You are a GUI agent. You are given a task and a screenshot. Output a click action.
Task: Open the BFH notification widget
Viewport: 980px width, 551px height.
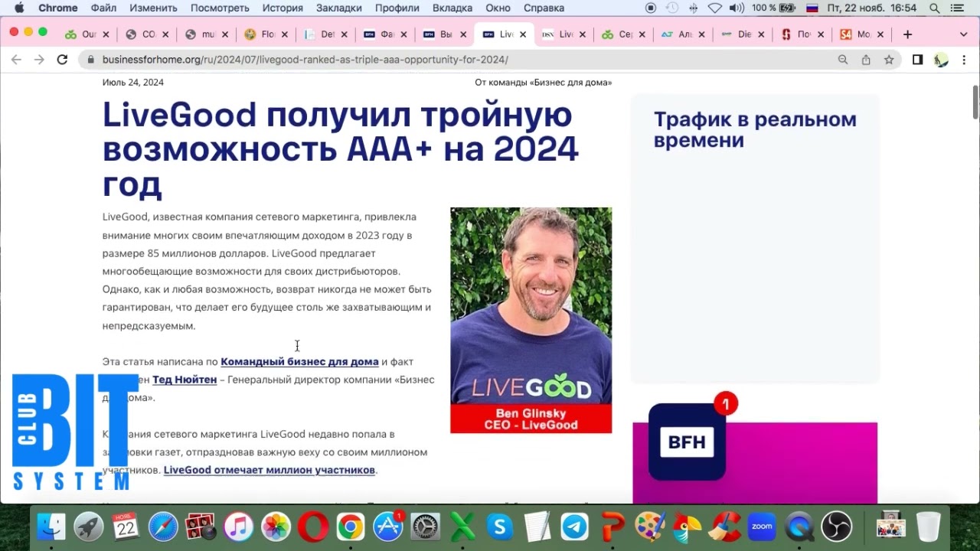(x=687, y=442)
